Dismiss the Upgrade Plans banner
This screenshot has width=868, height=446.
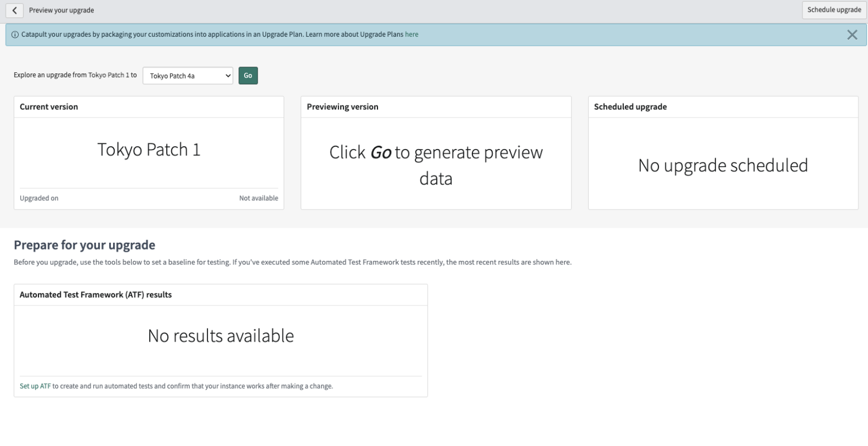pos(853,34)
